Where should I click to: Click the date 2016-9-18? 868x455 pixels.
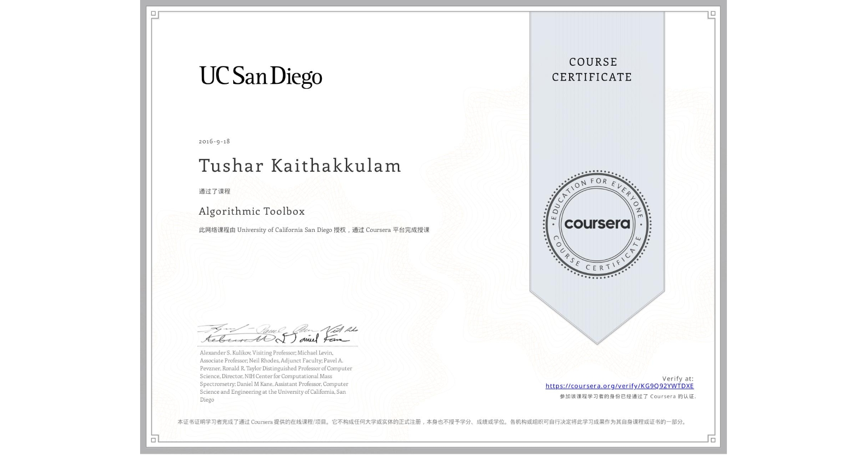(x=215, y=141)
